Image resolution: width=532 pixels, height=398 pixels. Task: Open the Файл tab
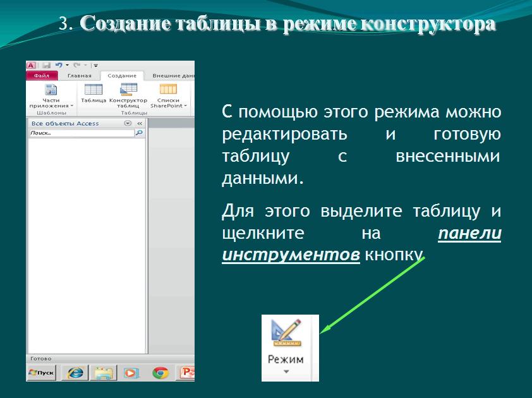[x=42, y=76]
